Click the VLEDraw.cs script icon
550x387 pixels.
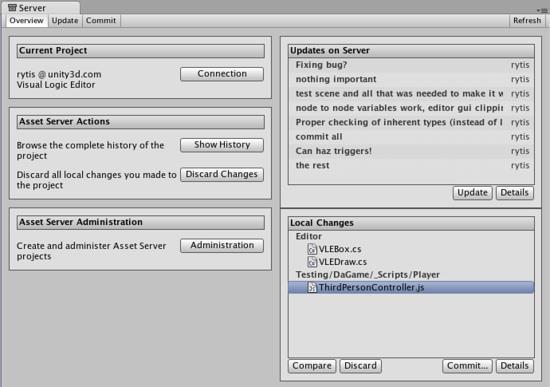(311, 262)
